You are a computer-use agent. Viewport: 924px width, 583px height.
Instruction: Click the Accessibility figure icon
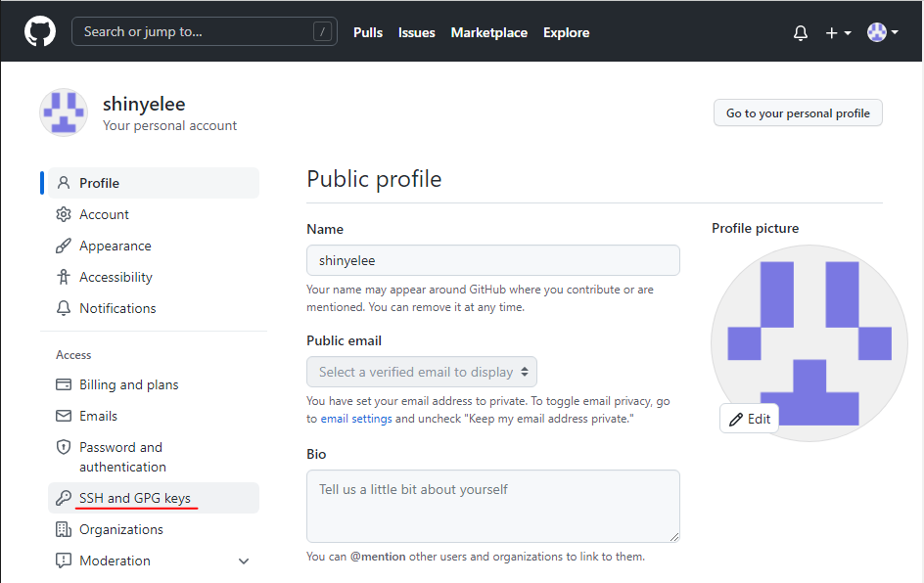coord(64,277)
